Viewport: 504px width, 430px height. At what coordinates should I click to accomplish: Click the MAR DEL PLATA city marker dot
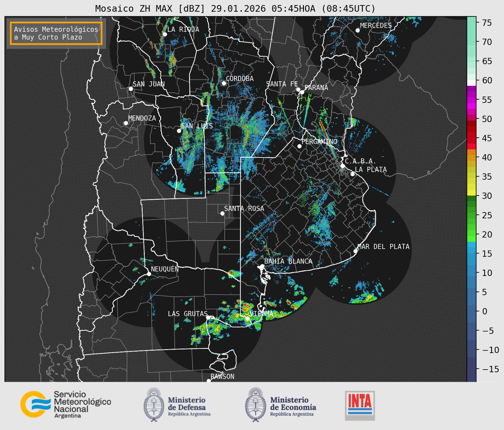click(x=356, y=251)
